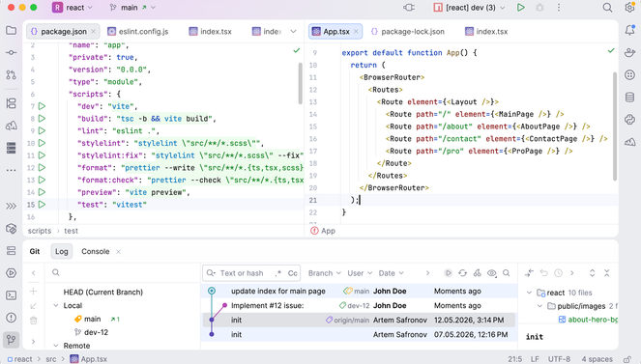641x364 pixels.
Task: Switch to the package-lock.json tab
Action: 408,32
